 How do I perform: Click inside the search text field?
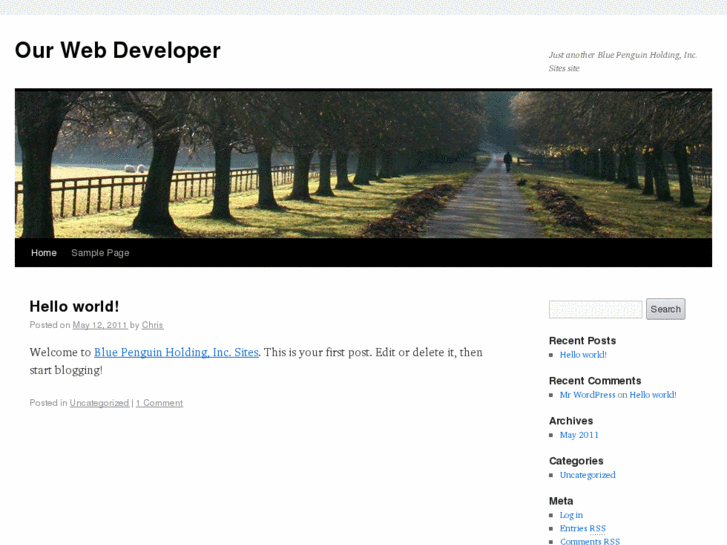[595, 309]
